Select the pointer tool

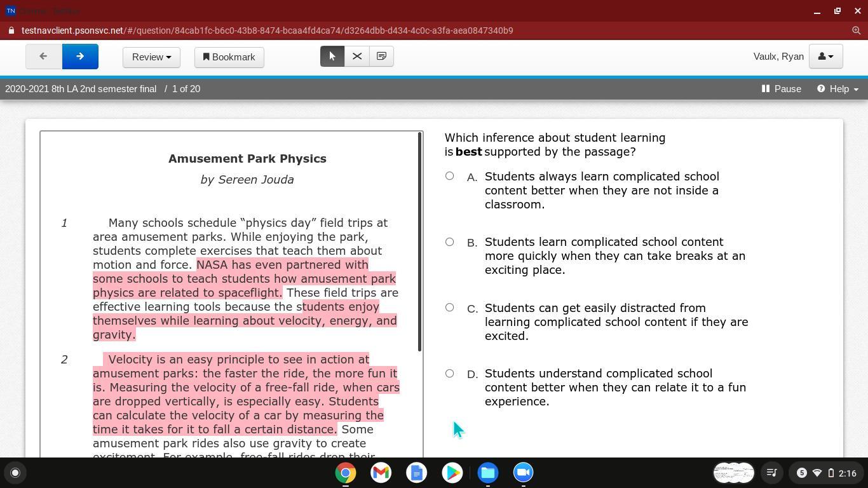tap(332, 57)
